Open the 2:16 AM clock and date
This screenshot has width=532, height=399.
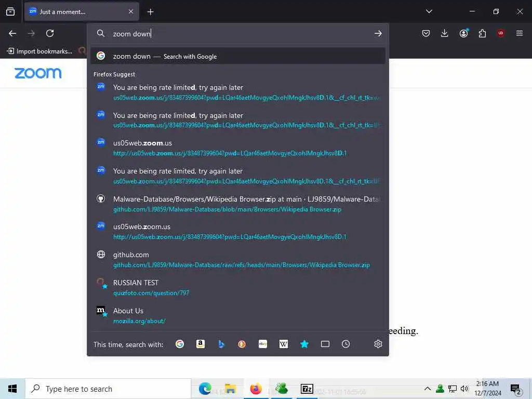(x=487, y=389)
